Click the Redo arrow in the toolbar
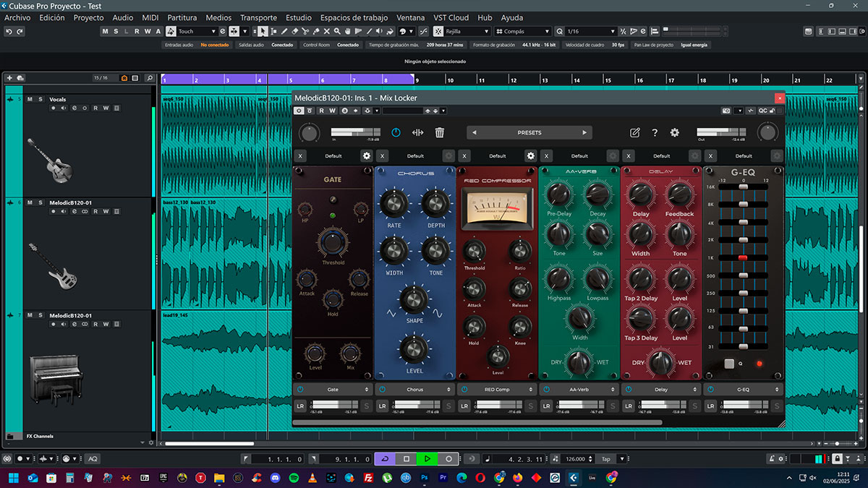The height and width of the screenshot is (488, 868). click(20, 31)
